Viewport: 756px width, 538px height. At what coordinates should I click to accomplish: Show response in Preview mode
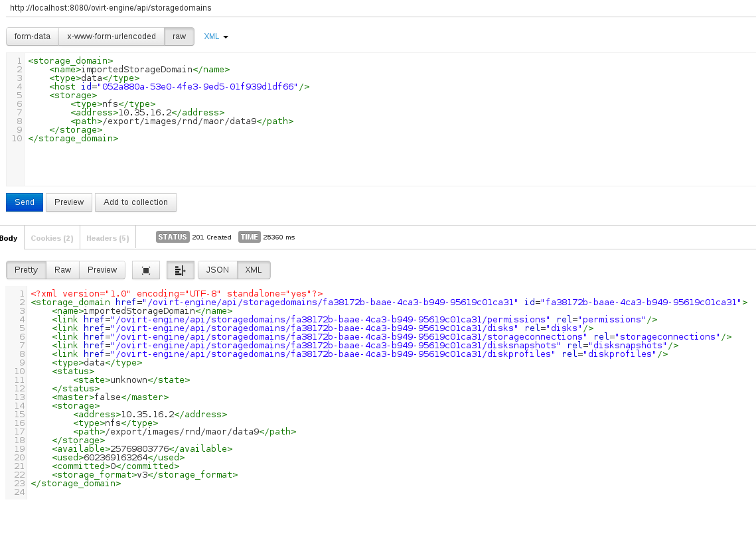tap(102, 270)
